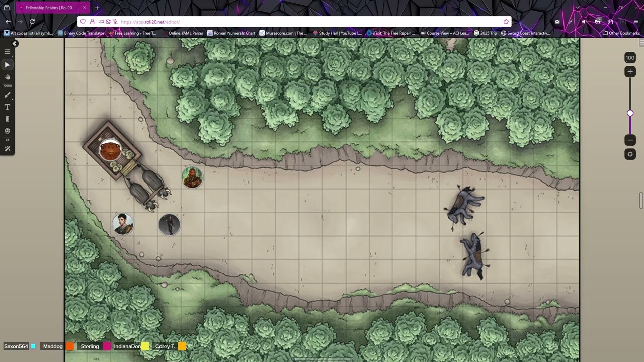Click the Saxon564 player name
The width and height of the screenshot is (644, 362).
[16, 346]
